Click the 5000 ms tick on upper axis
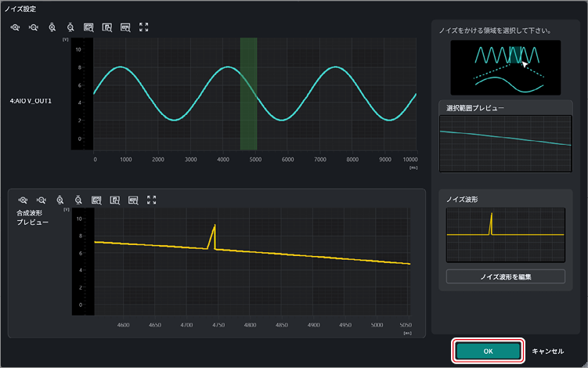This screenshot has height=368, width=588. [x=255, y=160]
